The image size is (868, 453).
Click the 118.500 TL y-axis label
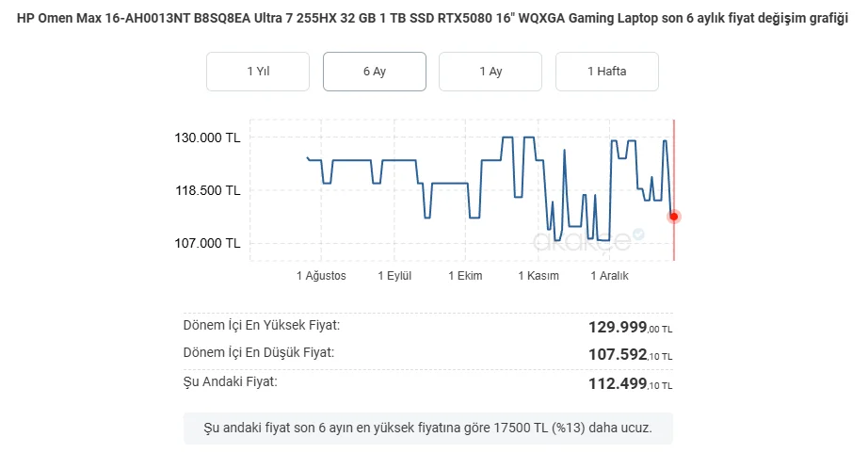[x=207, y=190]
